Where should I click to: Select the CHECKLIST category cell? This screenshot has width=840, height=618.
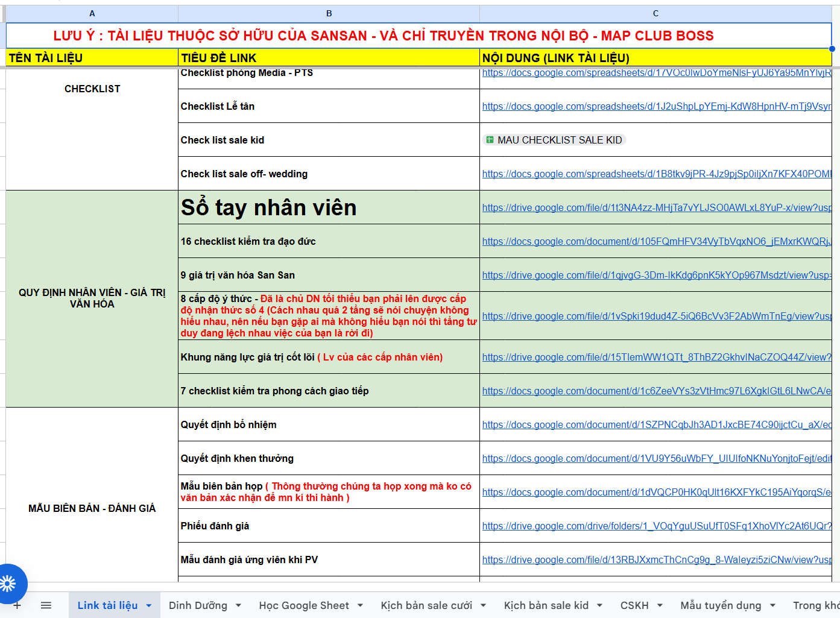click(92, 128)
